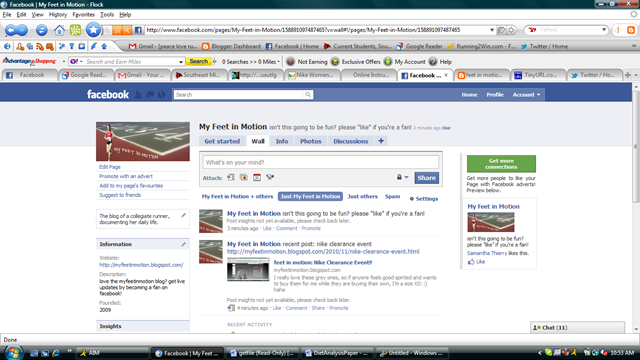The image size is (640, 360).
Task: Open the Facebook Account dropdown
Action: coord(526,95)
